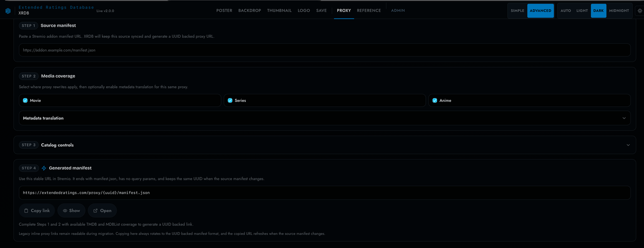Click the lightning bolt icon beside Generated manifest
The width and height of the screenshot is (644, 248).
pos(44,168)
